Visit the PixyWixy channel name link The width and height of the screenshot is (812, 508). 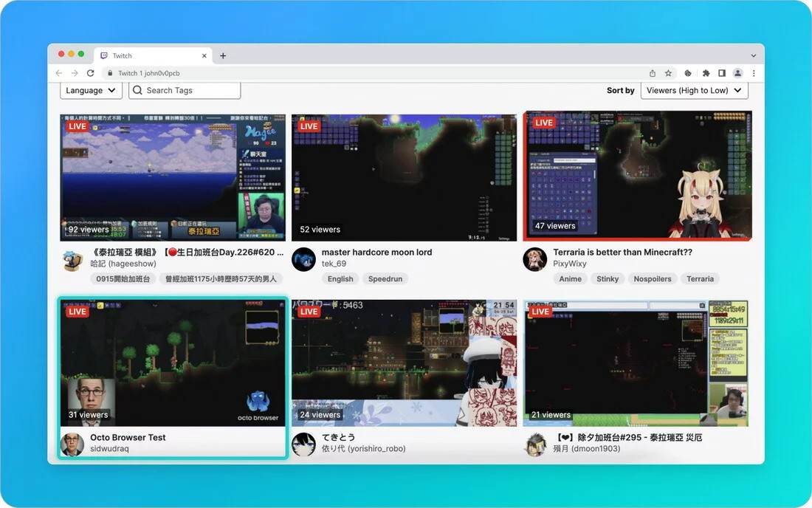[570, 264]
